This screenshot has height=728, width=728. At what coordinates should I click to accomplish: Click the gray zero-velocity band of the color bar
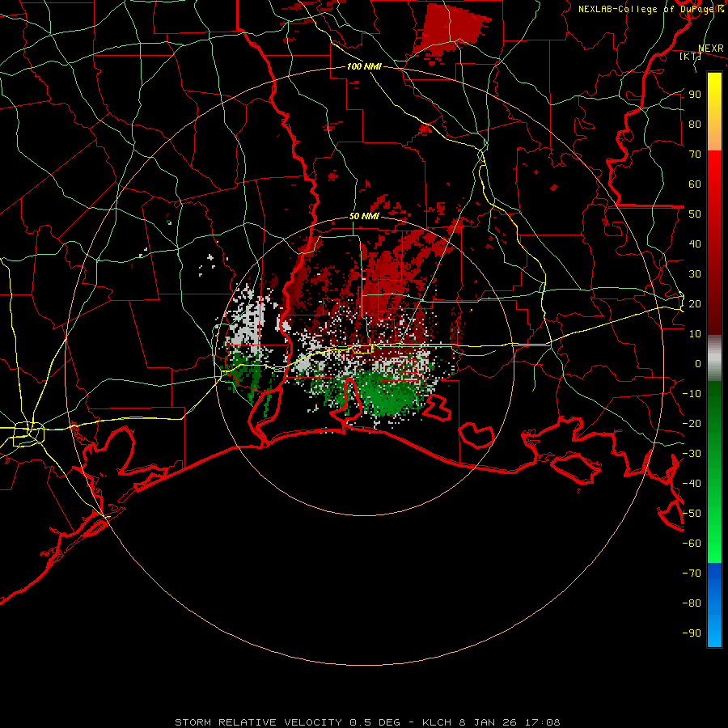point(714,358)
